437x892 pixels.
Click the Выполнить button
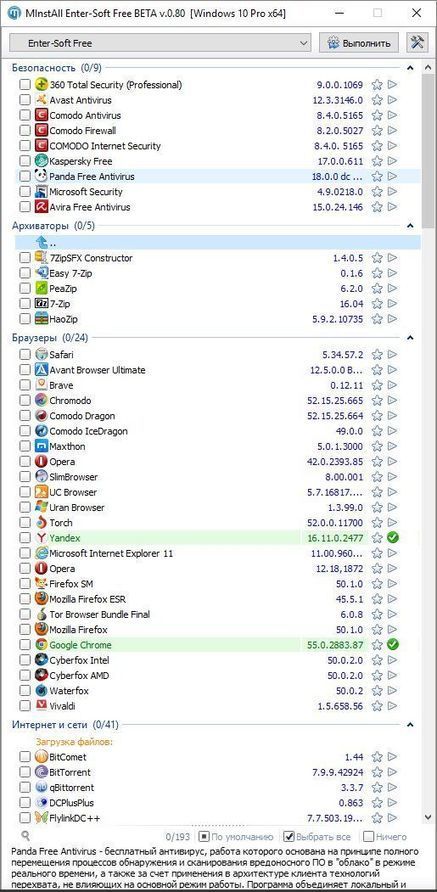click(360, 43)
